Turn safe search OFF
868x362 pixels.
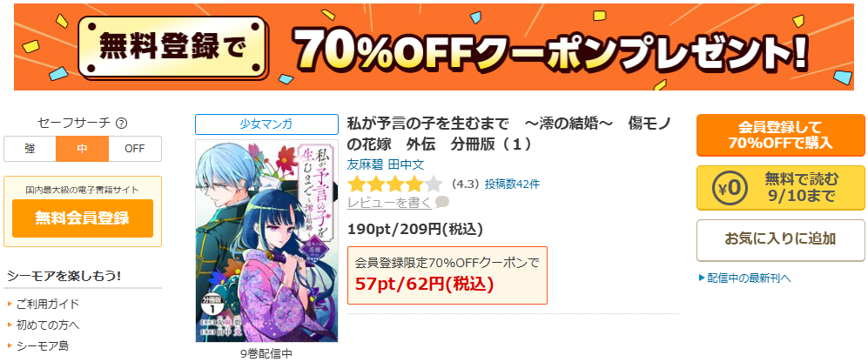(x=135, y=149)
